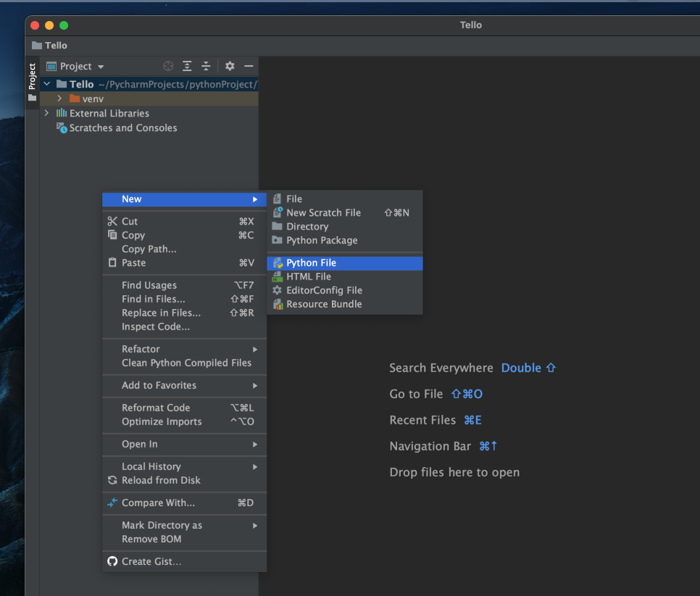
Task: Click the Collapse All icon in Project toolbar
Action: (x=206, y=66)
